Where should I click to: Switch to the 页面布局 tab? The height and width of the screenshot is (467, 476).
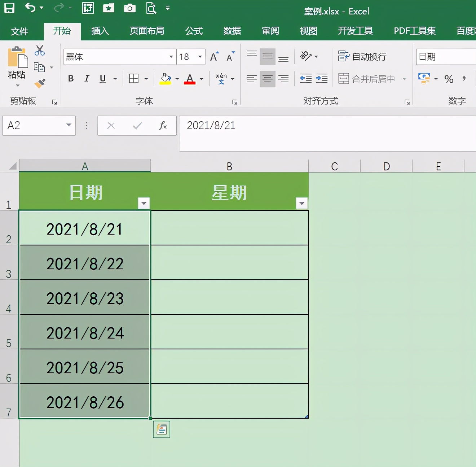click(147, 31)
